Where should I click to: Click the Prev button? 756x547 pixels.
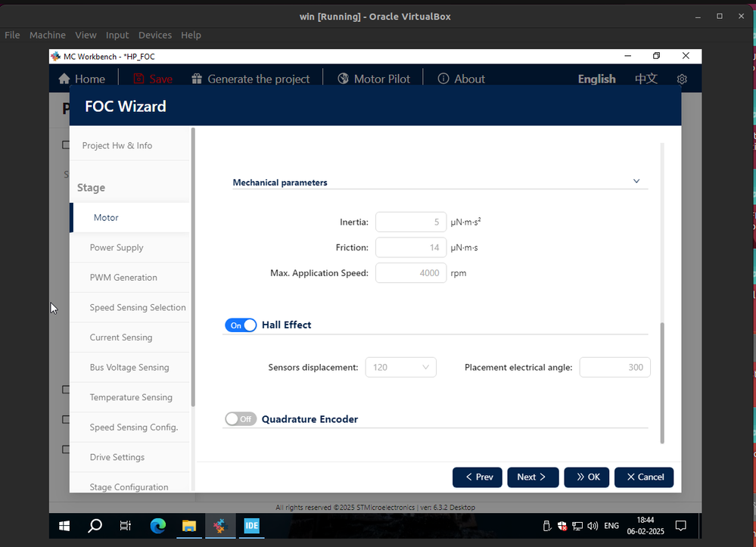tap(478, 477)
